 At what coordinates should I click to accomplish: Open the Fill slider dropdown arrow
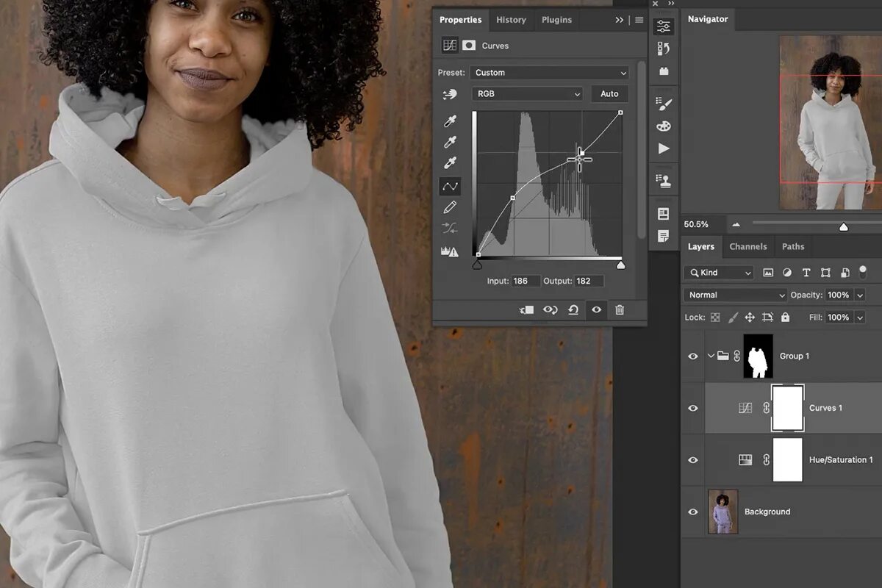pos(859,318)
